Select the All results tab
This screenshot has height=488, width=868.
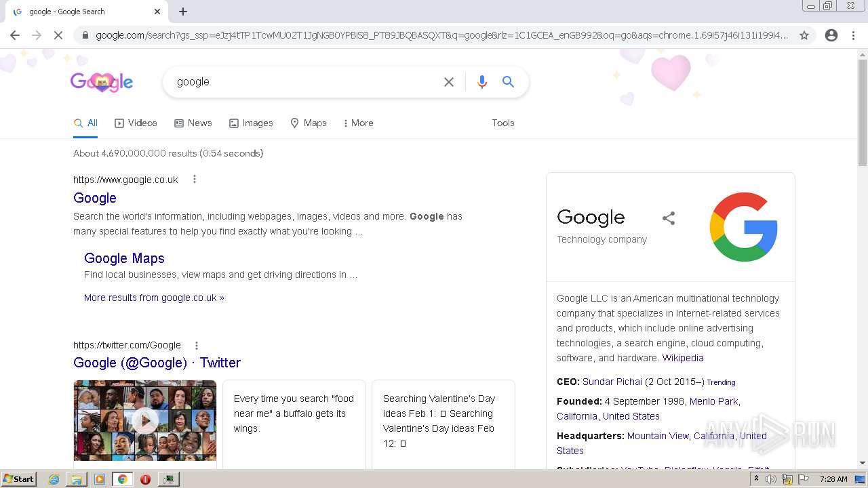tap(85, 123)
